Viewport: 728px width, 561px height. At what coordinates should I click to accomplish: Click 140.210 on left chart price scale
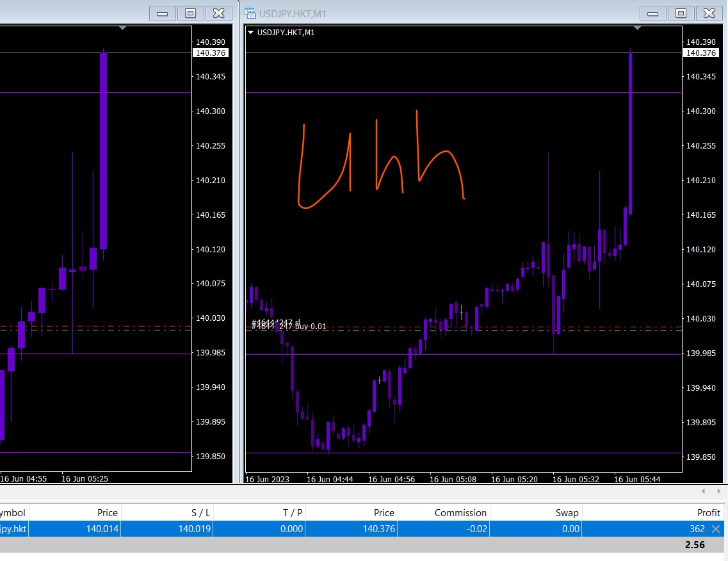click(210, 180)
